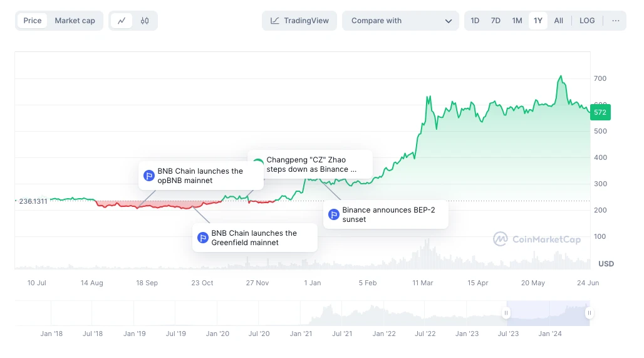Switch to line chart view

(x=122, y=21)
